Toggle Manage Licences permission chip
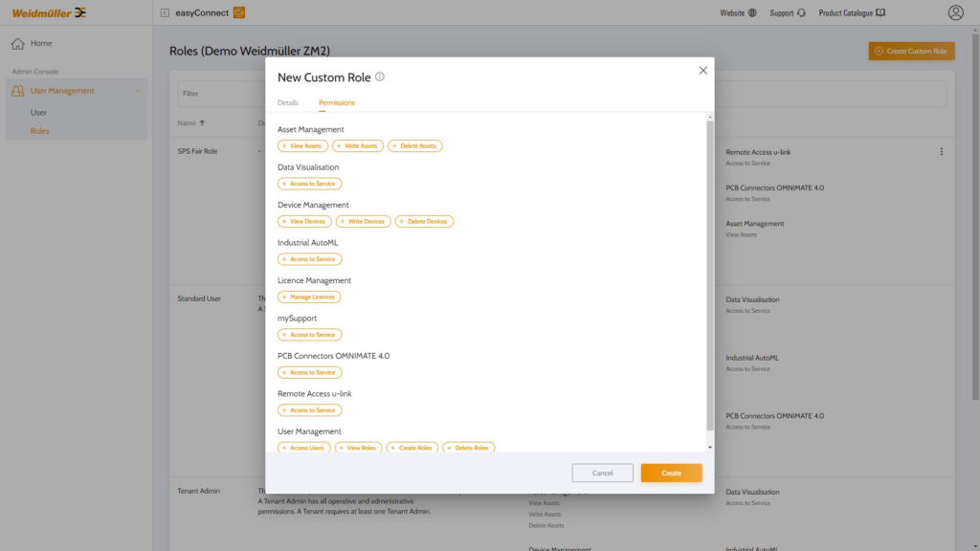Viewport: 980px width, 551px height. point(309,297)
